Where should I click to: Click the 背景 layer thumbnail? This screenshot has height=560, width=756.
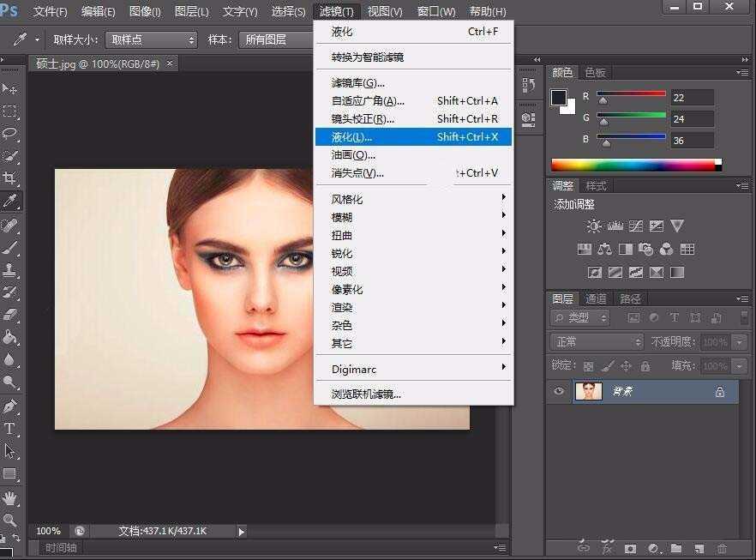587,390
